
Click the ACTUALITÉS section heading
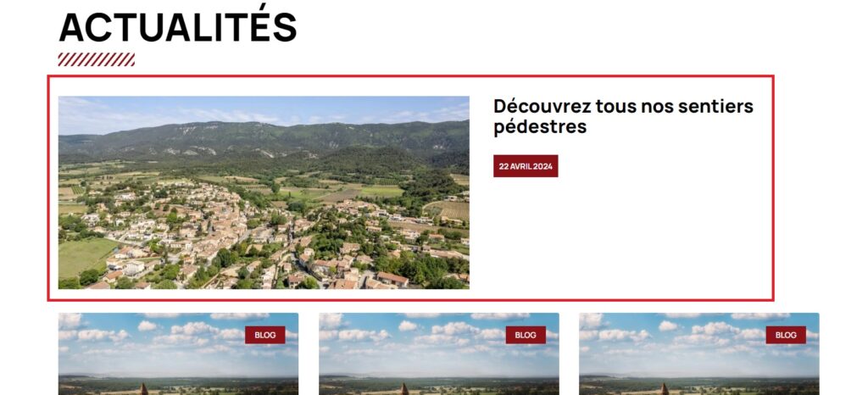click(178, 26)
